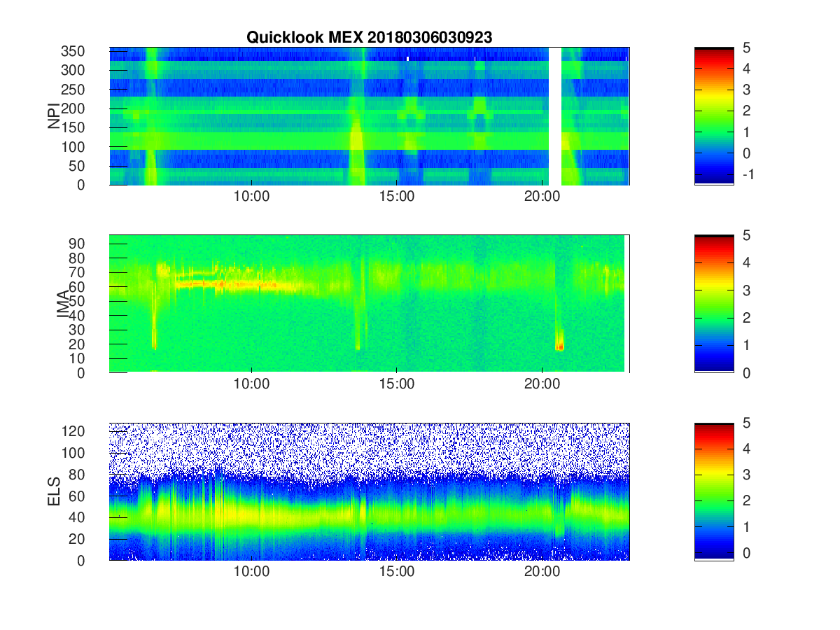The image size is (840, 630).
Task: Click the ELS axis label
Action: point(53,491)
